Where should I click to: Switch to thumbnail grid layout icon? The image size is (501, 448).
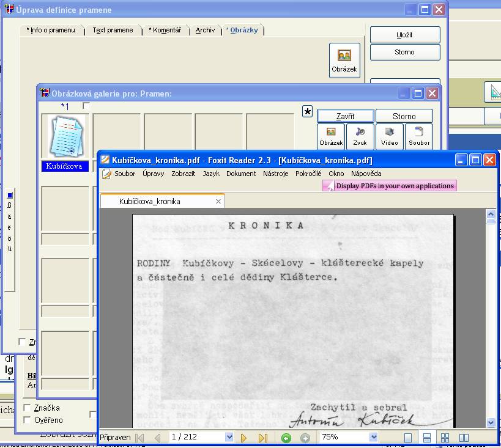pos(445,438)
